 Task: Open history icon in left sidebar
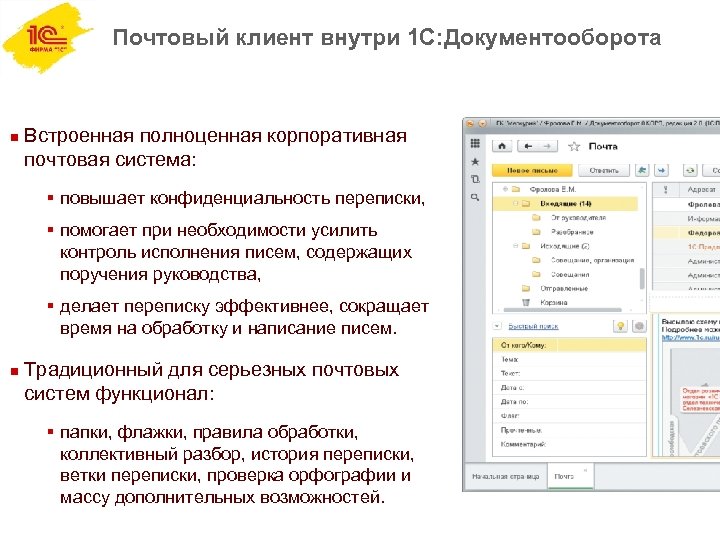[x=475, y=179]
